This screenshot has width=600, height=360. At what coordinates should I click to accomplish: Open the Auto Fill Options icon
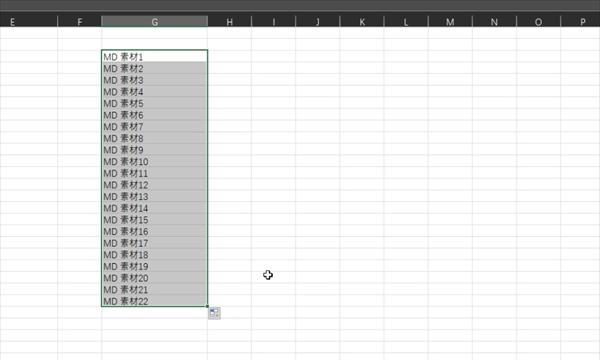(214, 313)
